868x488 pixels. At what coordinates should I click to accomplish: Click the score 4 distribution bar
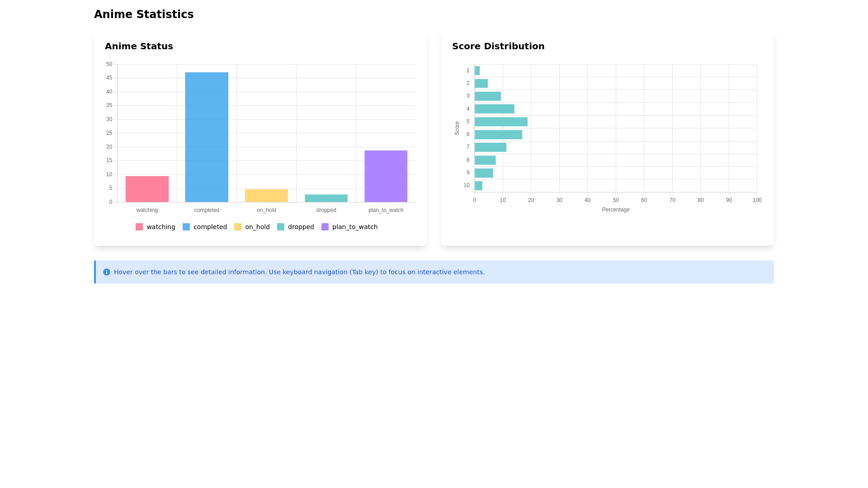tap(494, 109)
